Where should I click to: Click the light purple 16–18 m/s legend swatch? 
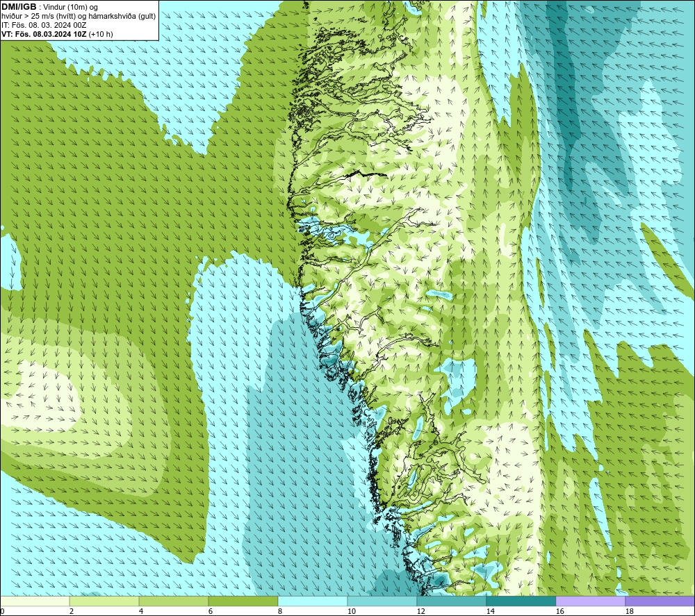click(x=590, y=601)
